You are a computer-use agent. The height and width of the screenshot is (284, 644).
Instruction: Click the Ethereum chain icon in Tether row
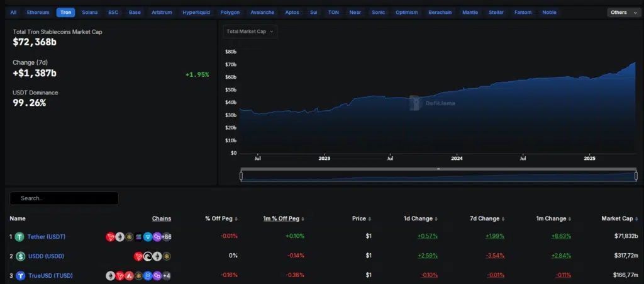(x=119, y=237)
